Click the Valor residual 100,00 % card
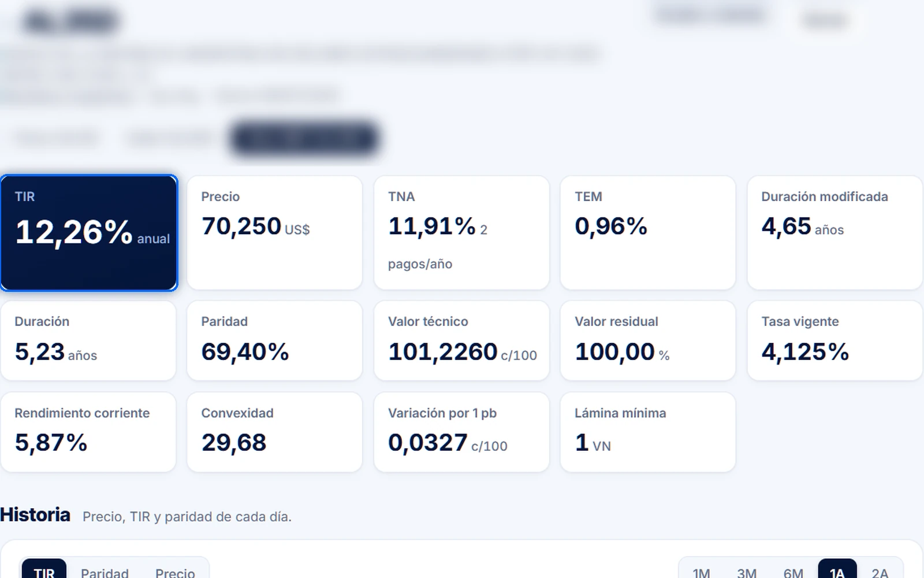The width and height of the screenshot is (924, 578). click(648, 340)
